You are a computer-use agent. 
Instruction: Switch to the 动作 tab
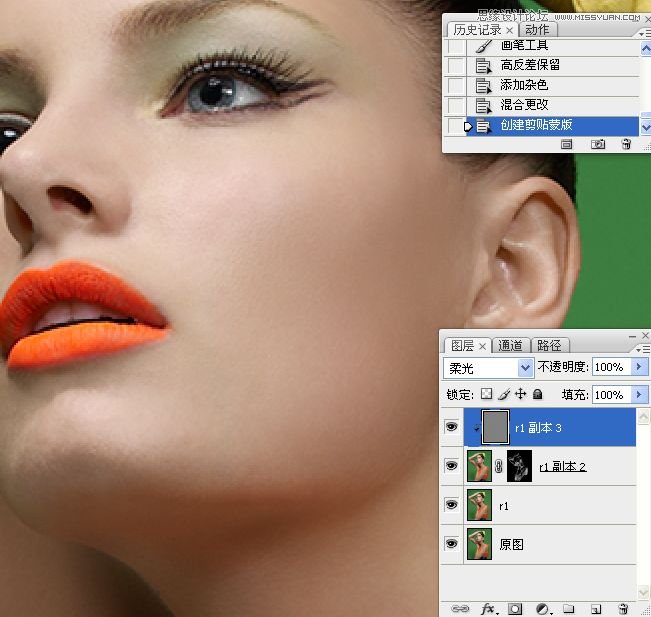pos(537,30)
